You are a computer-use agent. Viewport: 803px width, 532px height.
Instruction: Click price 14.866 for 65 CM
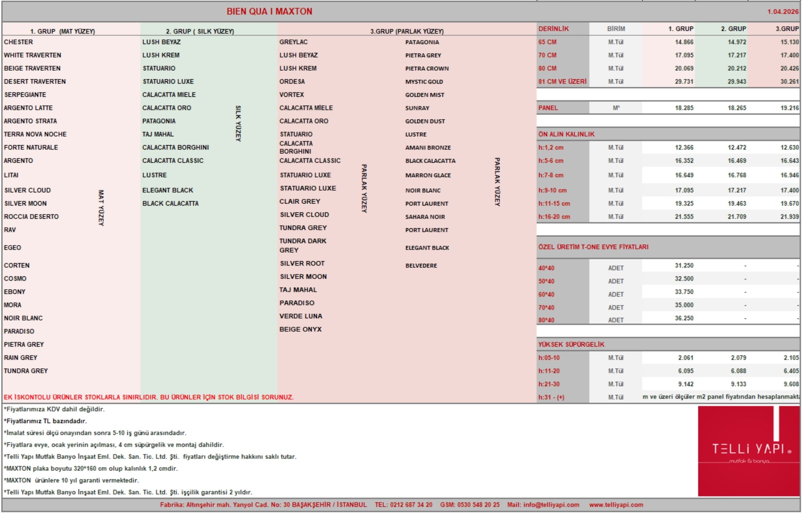(684, 42)
